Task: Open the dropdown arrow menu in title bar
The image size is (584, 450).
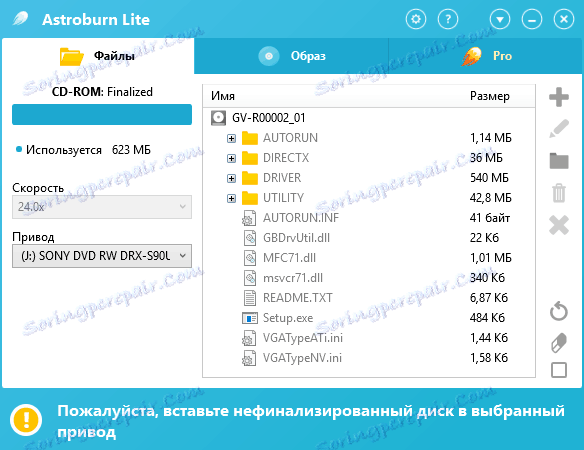Action: click(x=500, y=19)
